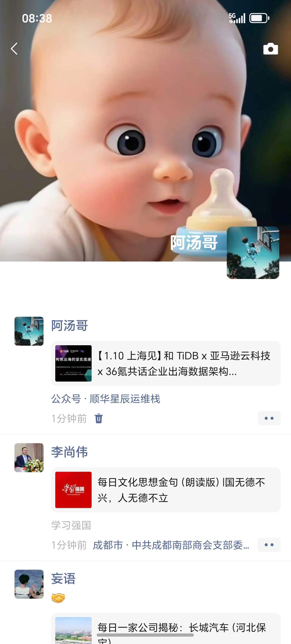The height and width of the screenshot is (644, 291).
Task: Tap the handshake emoji in 妄语's post
Action: click(x=58, y=598)
